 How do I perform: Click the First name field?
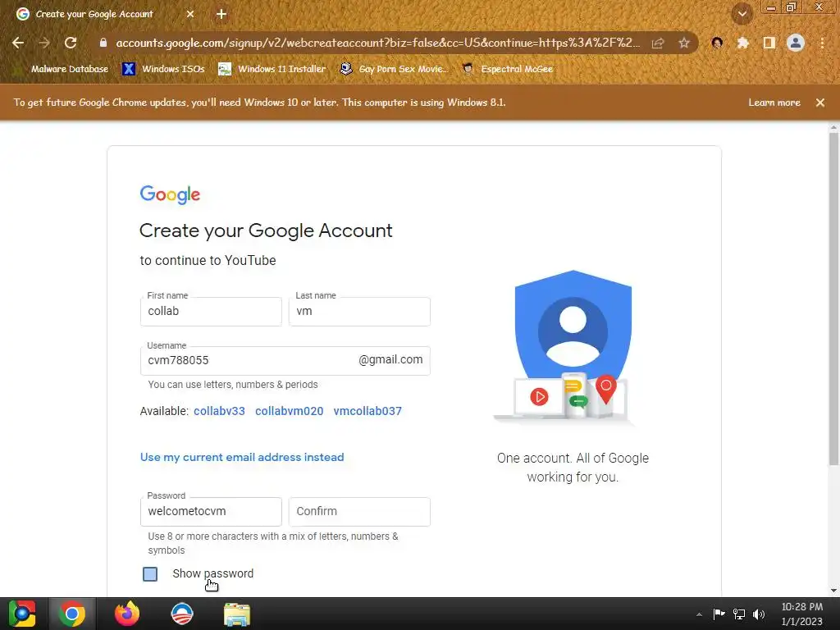point(211,311)
